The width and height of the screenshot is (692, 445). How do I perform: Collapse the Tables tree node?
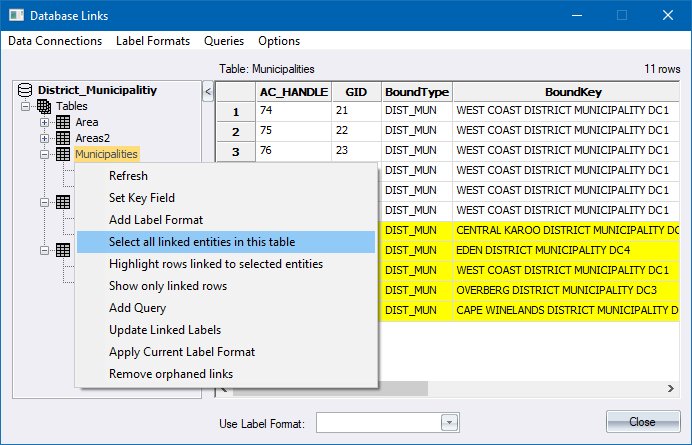pos(27,106)
